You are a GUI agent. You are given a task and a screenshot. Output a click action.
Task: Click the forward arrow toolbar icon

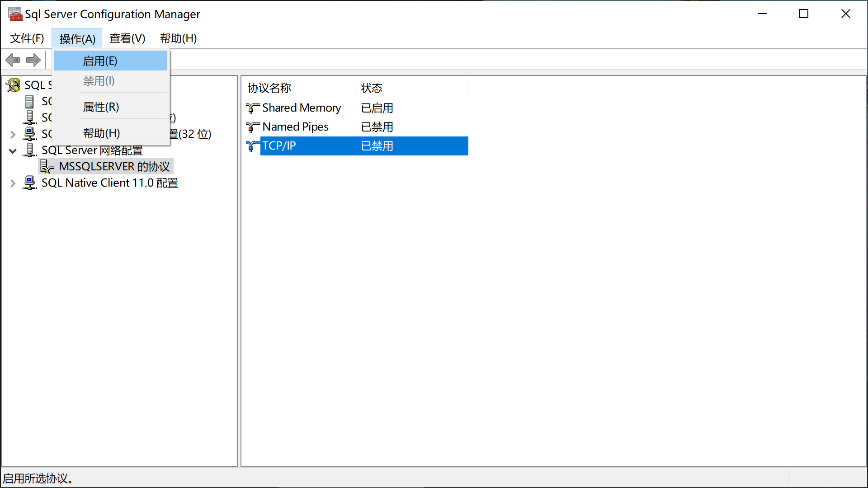point(33,60)
